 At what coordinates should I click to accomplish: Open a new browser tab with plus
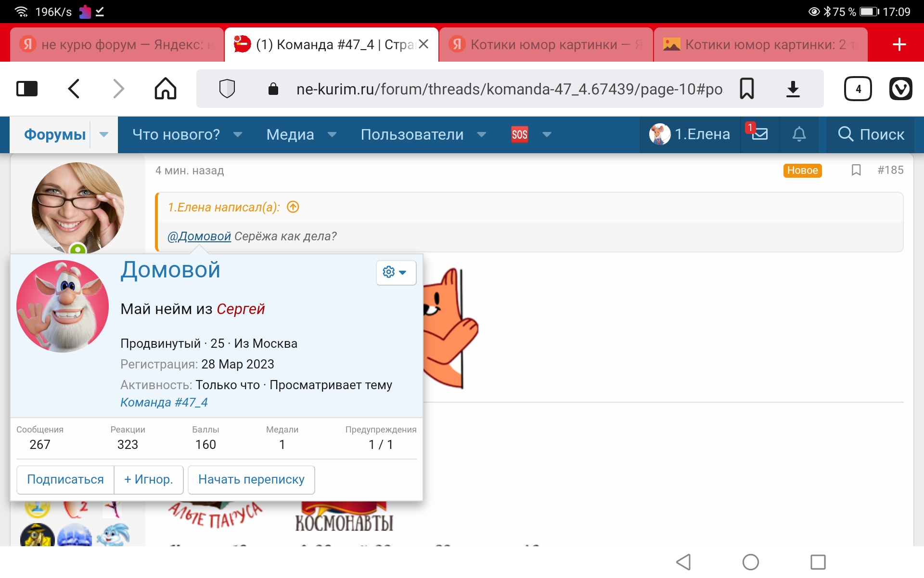898,45
